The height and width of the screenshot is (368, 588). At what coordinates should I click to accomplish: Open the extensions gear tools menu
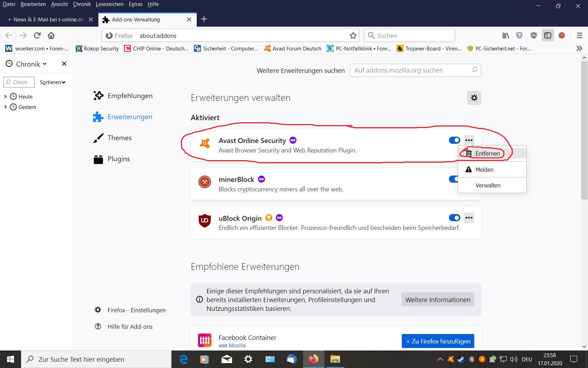coord(474,98)
